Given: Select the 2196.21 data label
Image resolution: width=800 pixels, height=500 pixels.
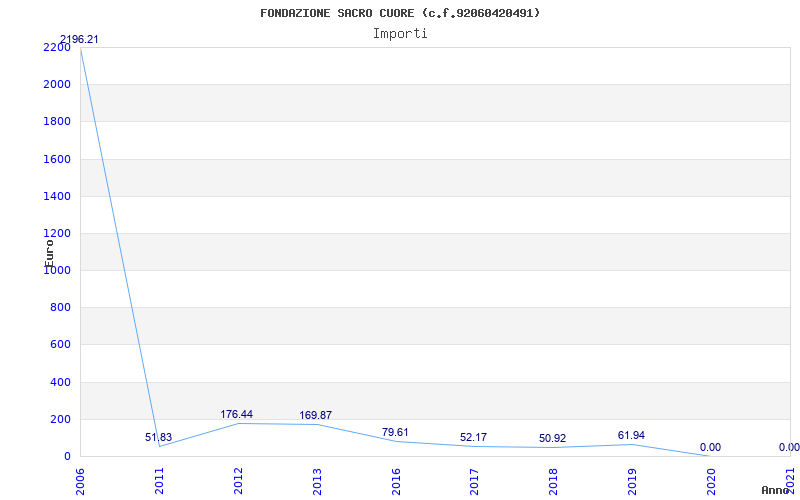Looking at the screenshot, I should click(79, 40).
